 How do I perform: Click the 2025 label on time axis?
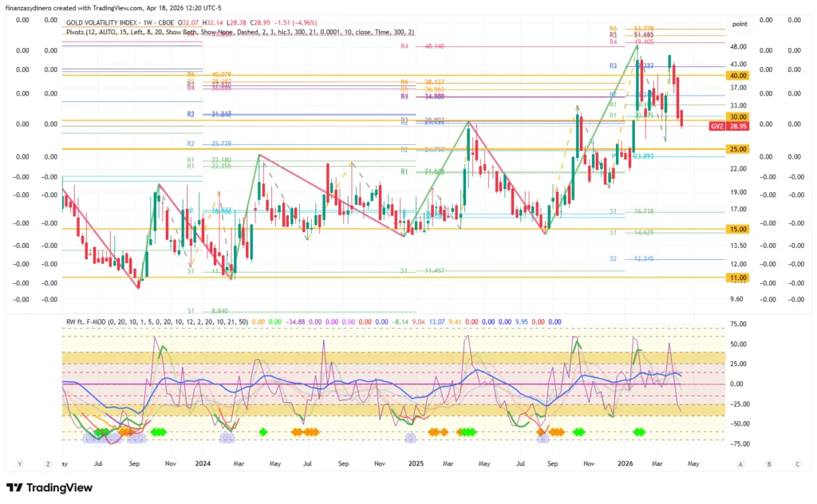tap(416, 463)
